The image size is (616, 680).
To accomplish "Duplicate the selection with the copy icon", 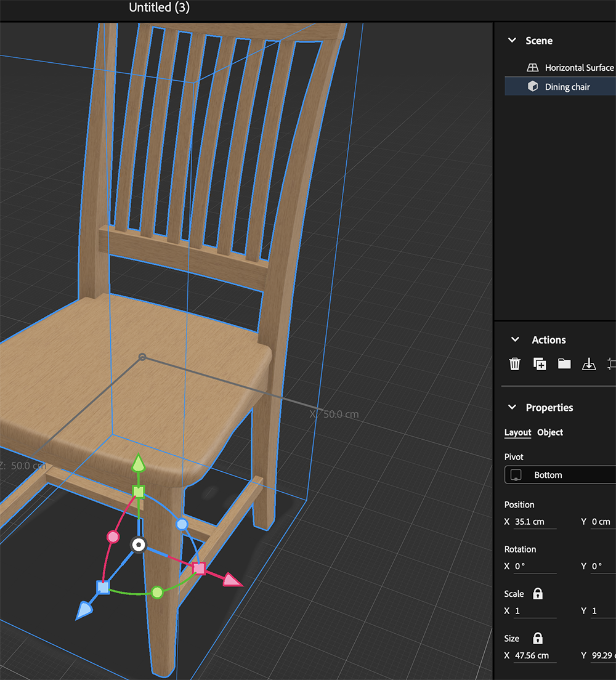I will (540, 363).
